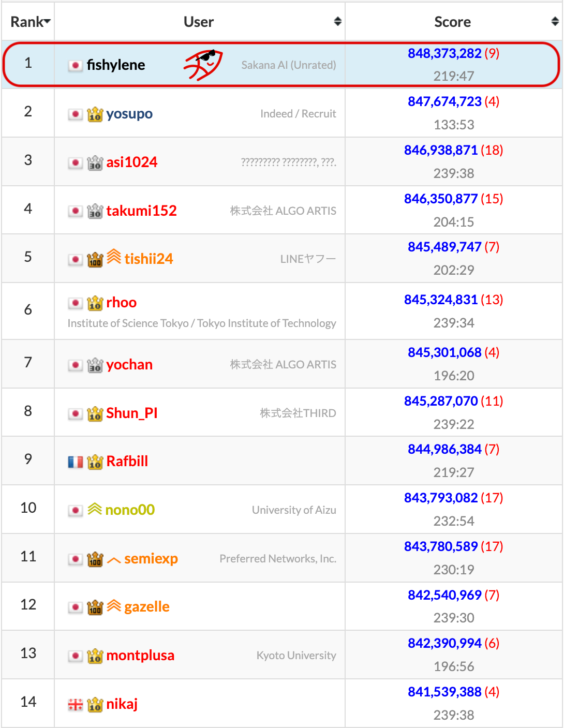The height and width of the screenshot is (728, 564).
Task: Click the 100 crown icon beside tishii24
Action: coord(95,259)
